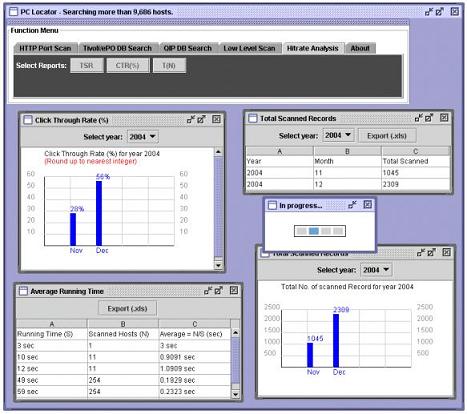
Task: Select the '0.1929 sec' average cell
Action: click(195, 380)
